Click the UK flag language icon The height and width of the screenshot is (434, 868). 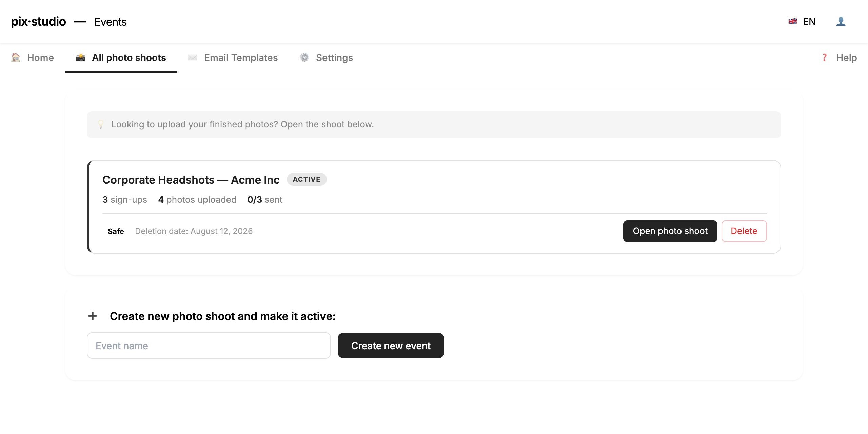tap(793, 22)
